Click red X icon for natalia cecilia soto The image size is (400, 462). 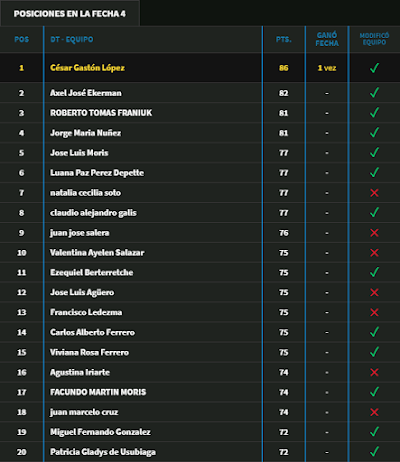tap(374, 193)
